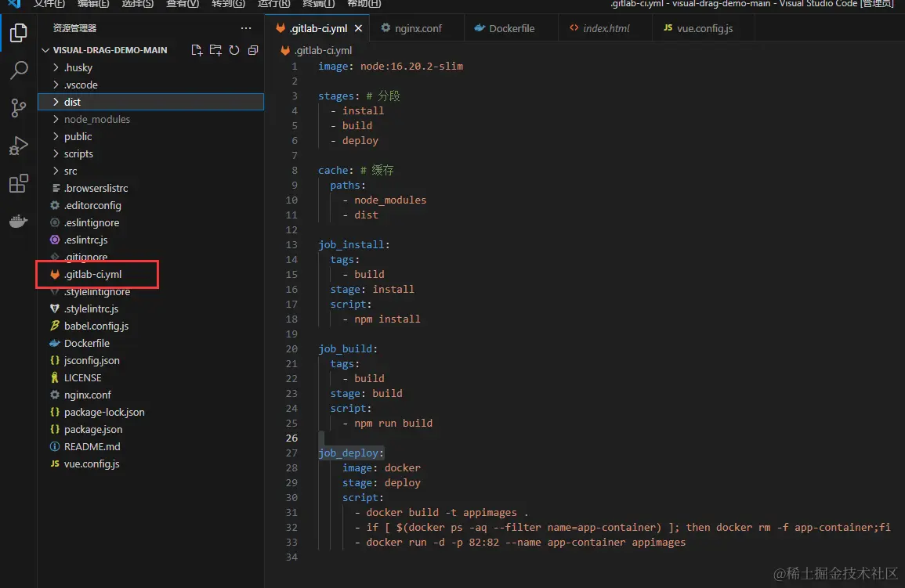The width and height of the screenshot is (905, 588).
Task: Close the .gitlab-ci.yml tab
Action: [358, 28]
